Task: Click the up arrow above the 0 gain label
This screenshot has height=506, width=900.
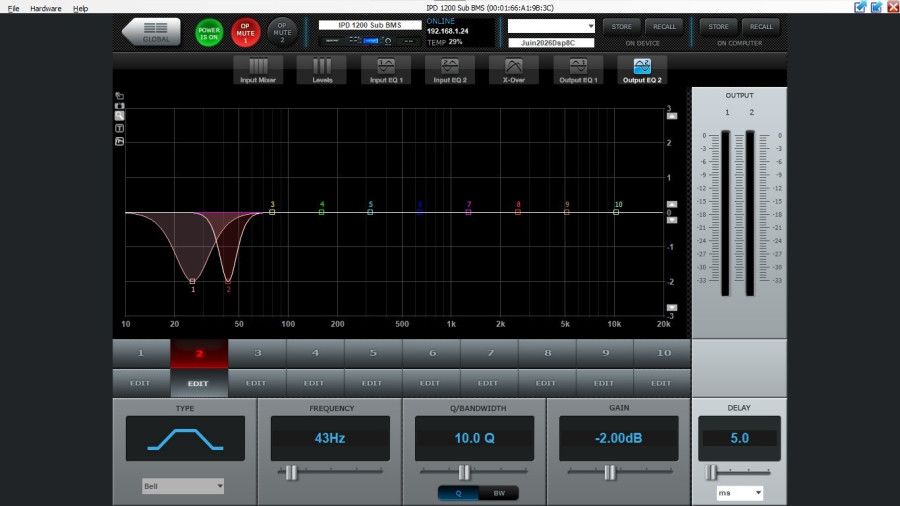Action: 672,204
